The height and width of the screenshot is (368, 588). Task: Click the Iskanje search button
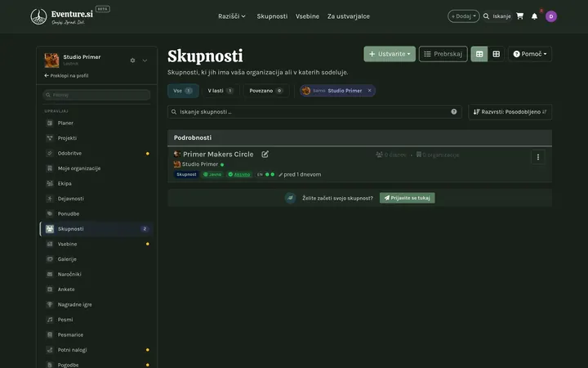497,16
